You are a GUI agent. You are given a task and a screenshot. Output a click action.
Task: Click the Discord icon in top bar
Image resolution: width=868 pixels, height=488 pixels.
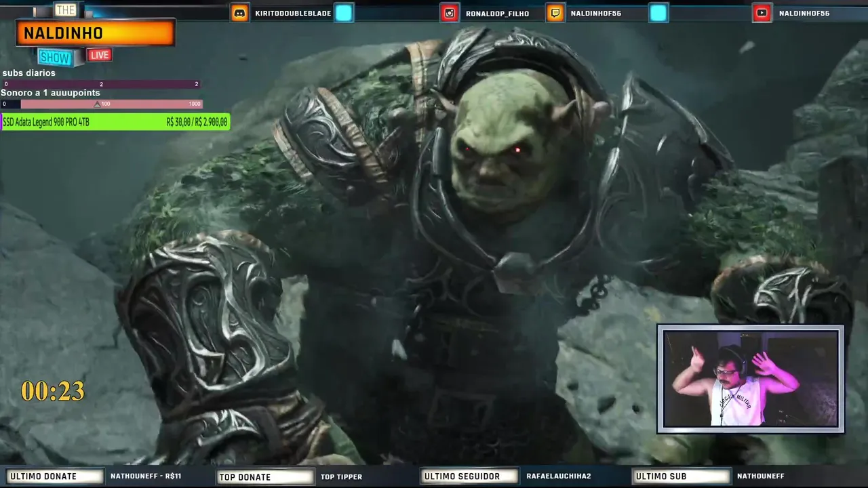click(x=239, y=13)
